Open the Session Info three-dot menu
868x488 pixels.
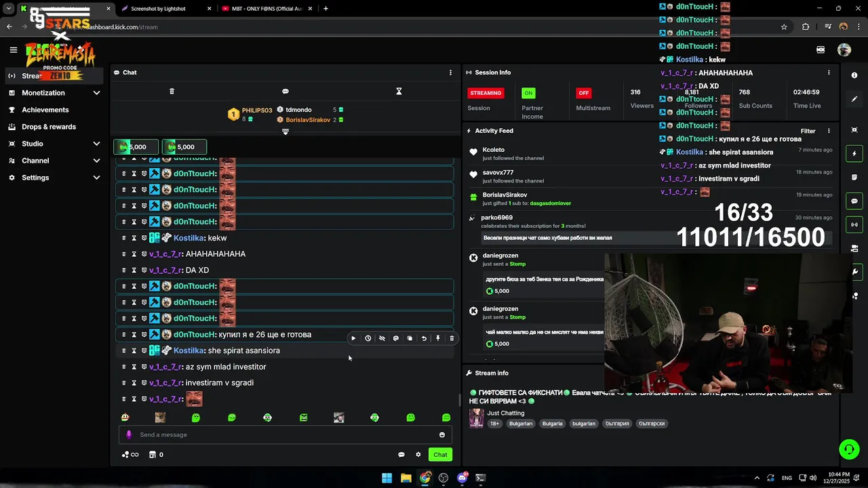coord(829,73)
